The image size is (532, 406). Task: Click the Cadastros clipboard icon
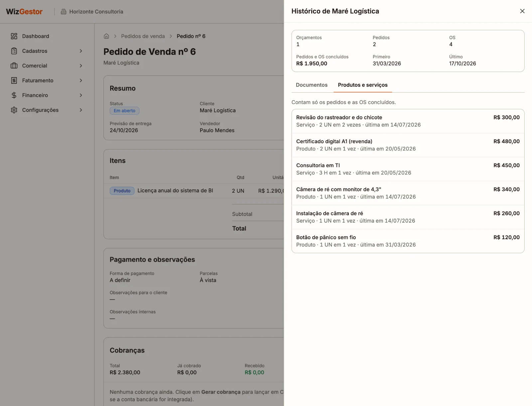[14, 51]
